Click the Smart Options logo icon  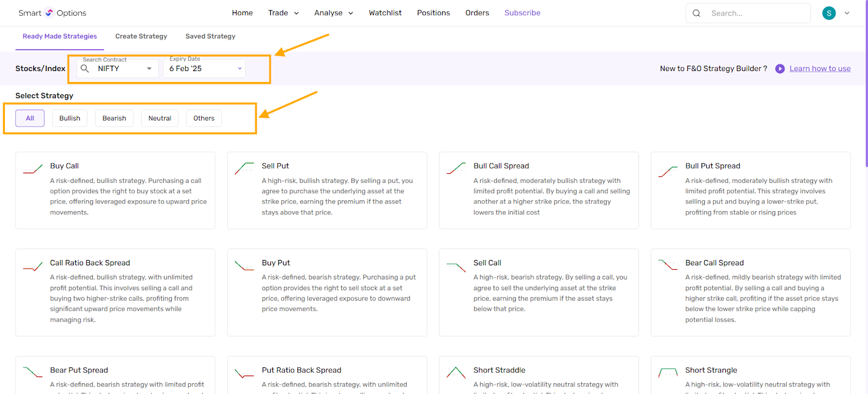click(49, 13)
